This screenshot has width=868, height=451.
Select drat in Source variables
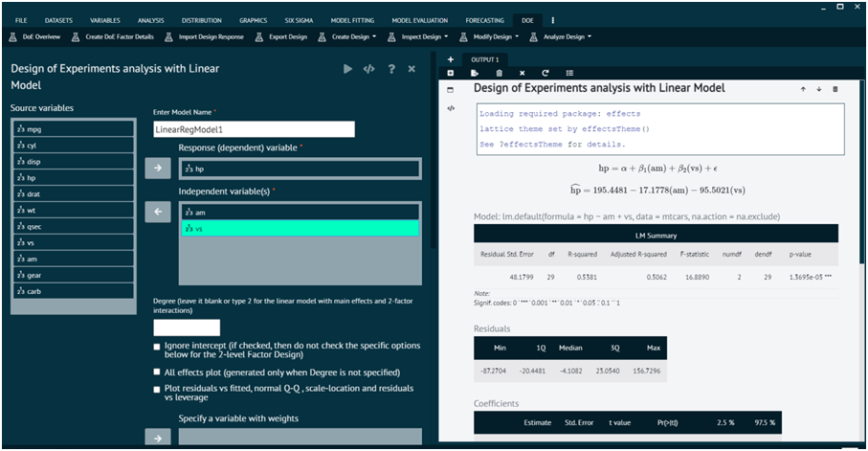(x=74, y=194)
